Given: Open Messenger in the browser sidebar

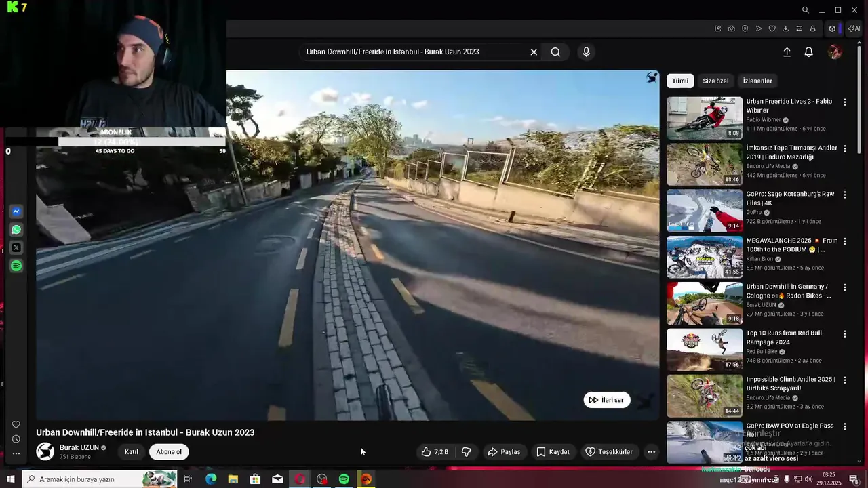Looking at the screenshot, I should pyautogui.click(x=16, y=211).
